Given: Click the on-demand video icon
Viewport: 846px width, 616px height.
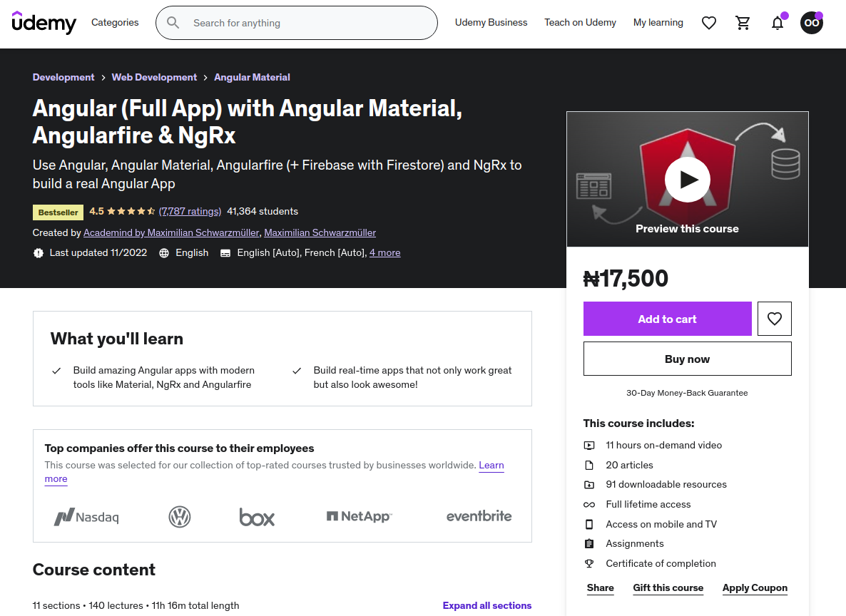Looking at the screenshot, I should coord(589,446).
